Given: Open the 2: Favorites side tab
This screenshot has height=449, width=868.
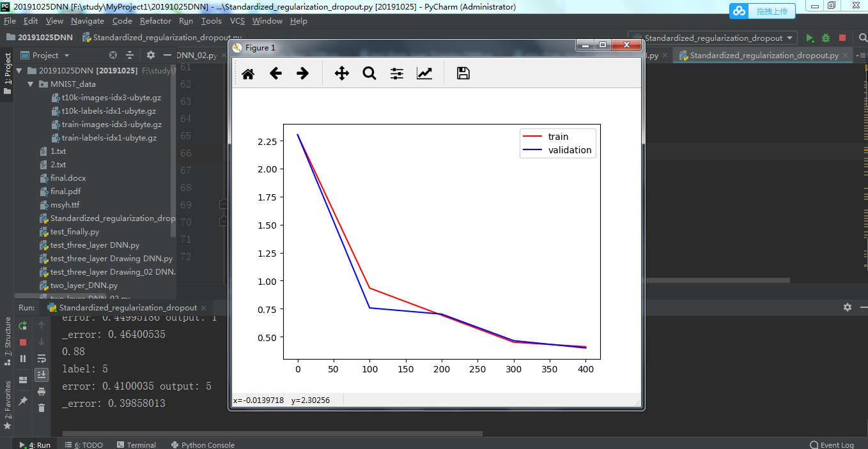Looking at the screenshot, I should [8, 404].
